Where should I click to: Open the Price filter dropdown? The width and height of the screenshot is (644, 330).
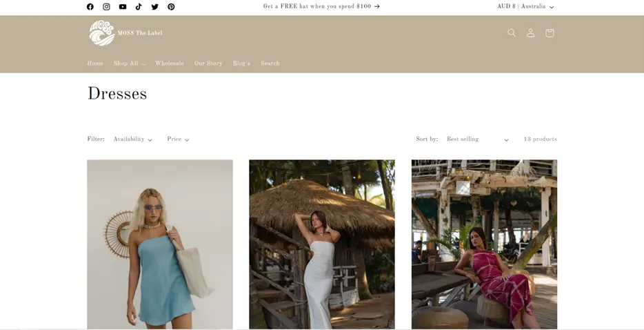tap(178, 139)
